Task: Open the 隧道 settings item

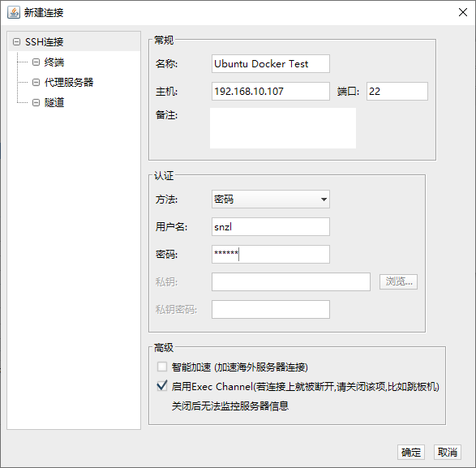Action: tap(54, 103)
